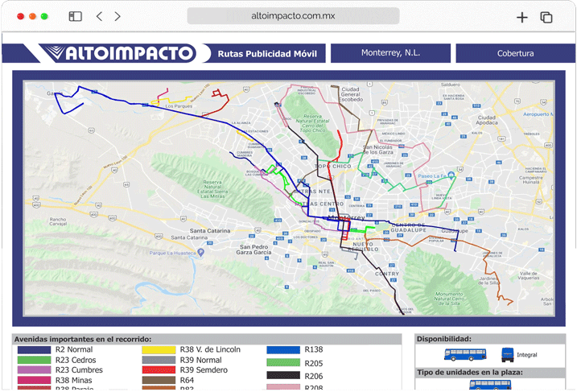Click the R39 Semdero label
Viewport: 577px width, 392px height.
[204, 370]
